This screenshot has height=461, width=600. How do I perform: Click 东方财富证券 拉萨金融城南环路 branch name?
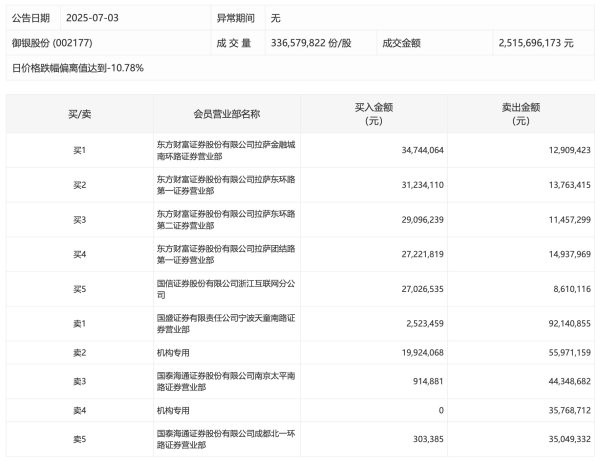click(226, 150)
